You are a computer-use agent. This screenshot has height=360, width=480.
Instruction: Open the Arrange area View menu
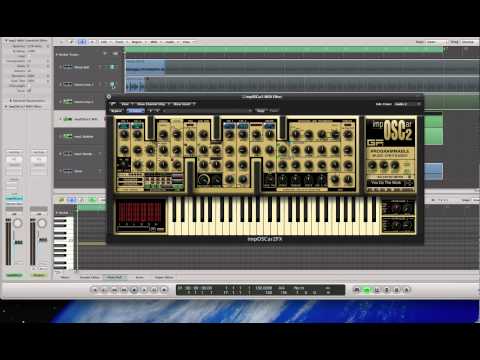point(187,42)
